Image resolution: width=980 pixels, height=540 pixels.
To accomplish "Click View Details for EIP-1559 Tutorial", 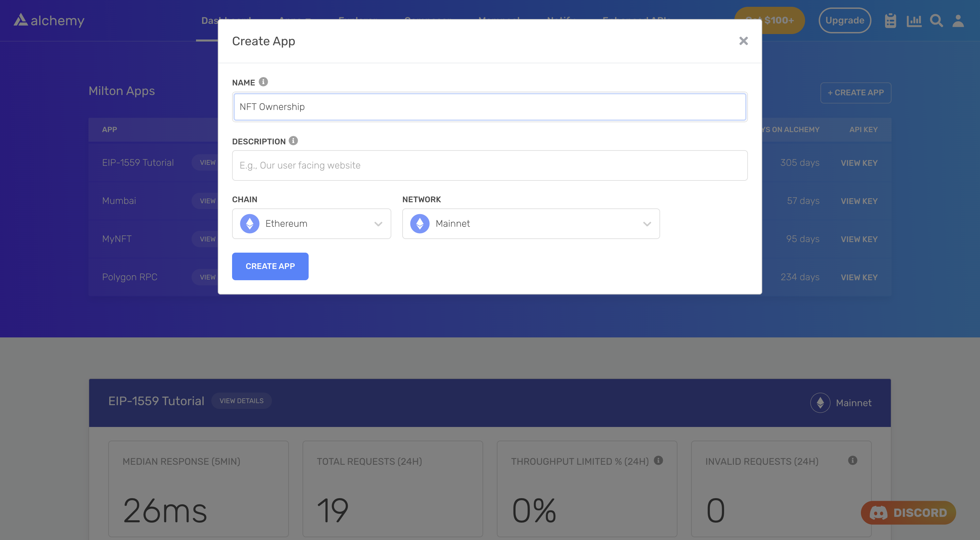I will click(x=241, y=401).
